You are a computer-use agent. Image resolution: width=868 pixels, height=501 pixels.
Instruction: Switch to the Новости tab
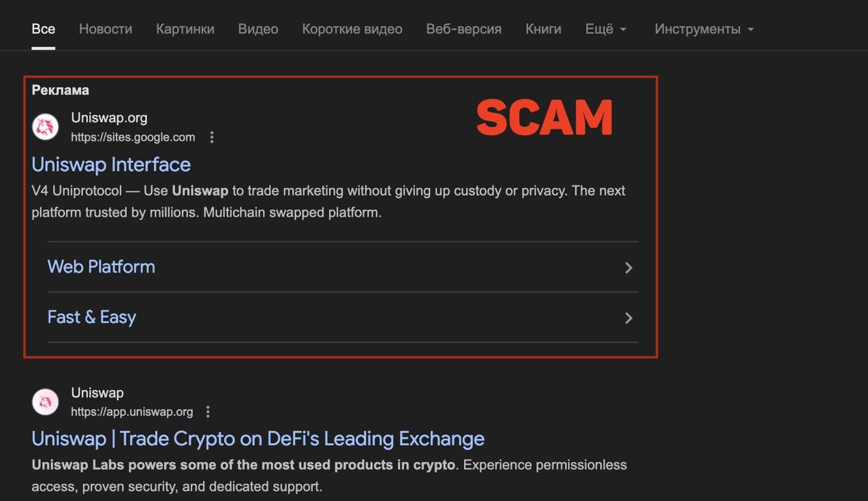(x=106, y=29)
